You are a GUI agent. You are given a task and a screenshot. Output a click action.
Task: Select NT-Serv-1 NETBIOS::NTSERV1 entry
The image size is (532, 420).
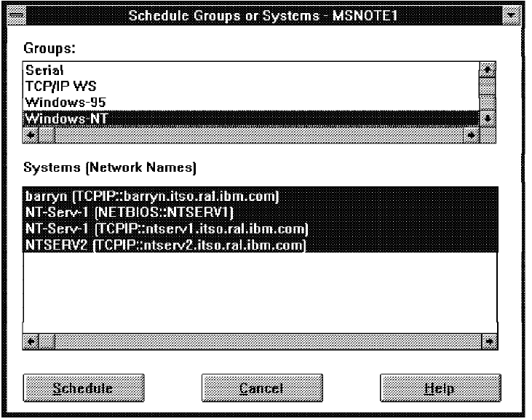[x=261, y=212]
